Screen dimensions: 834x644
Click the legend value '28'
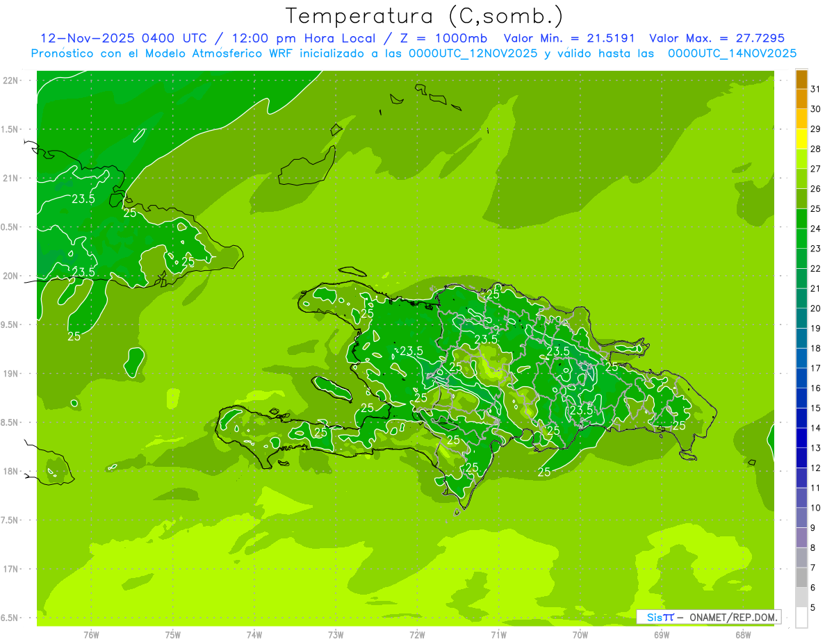816,149
